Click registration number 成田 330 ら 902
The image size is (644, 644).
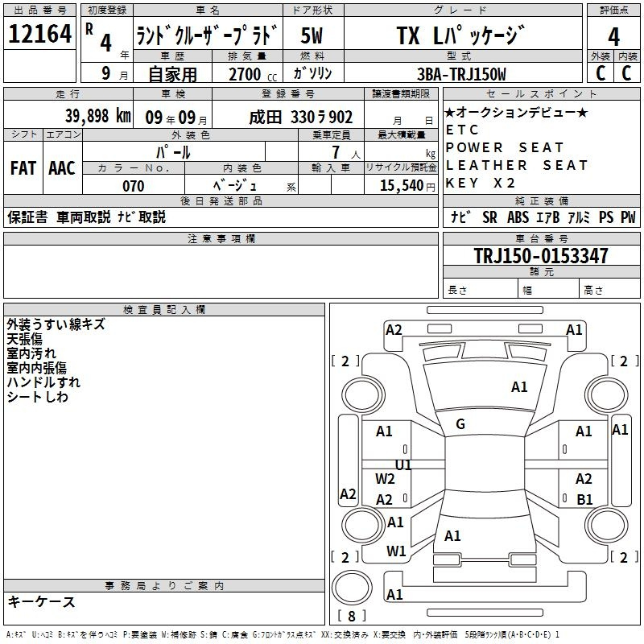pyautogui.click(x=300, y=118)
